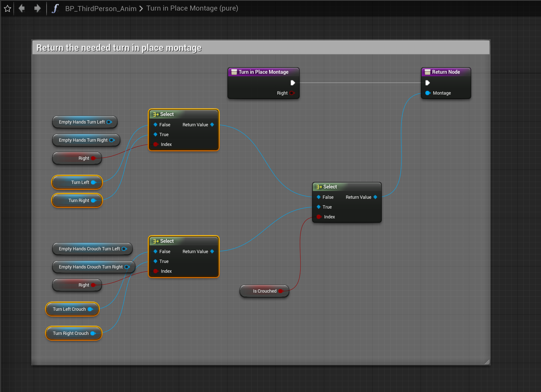
Task: Click the Index pin on the right Select node
Action: tap(319, 217)
